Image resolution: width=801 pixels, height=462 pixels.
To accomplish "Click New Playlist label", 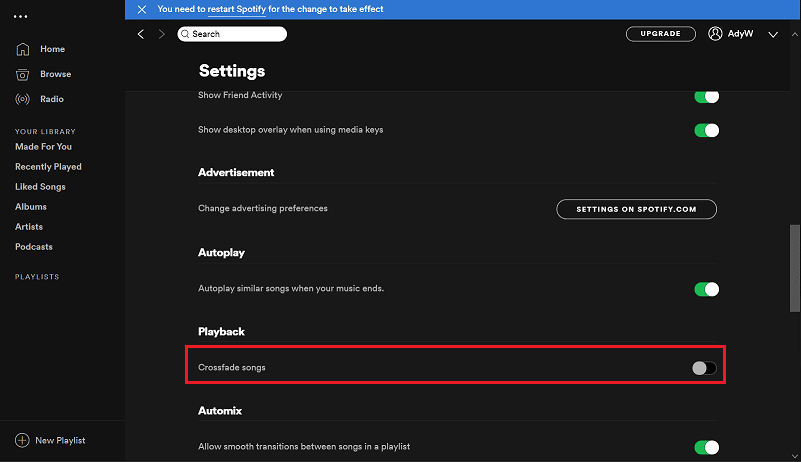I will pyautogui.click(x=60, y=440).
